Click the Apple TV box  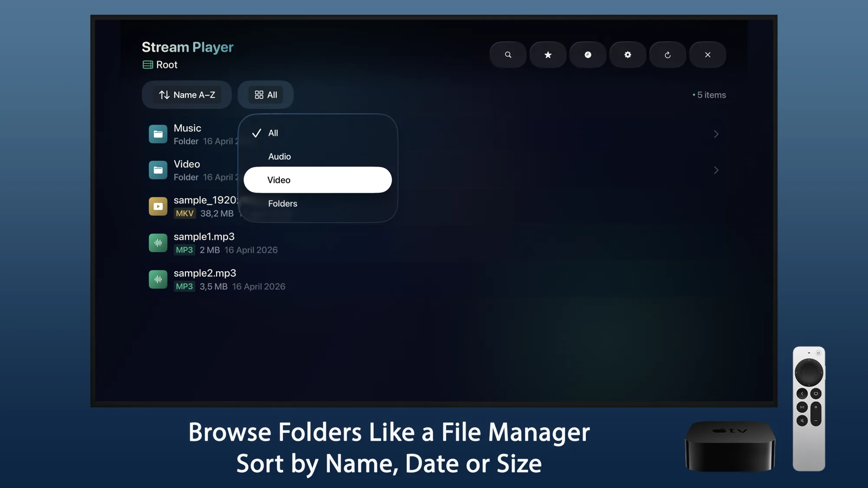tap(730, 446)
